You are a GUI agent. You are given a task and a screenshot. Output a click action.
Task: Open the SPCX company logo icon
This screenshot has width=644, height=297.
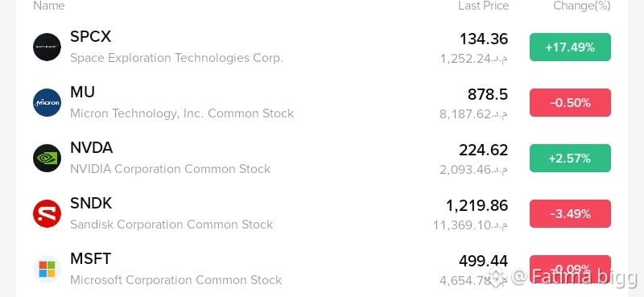pyautogui.click(x=47, y=47)
